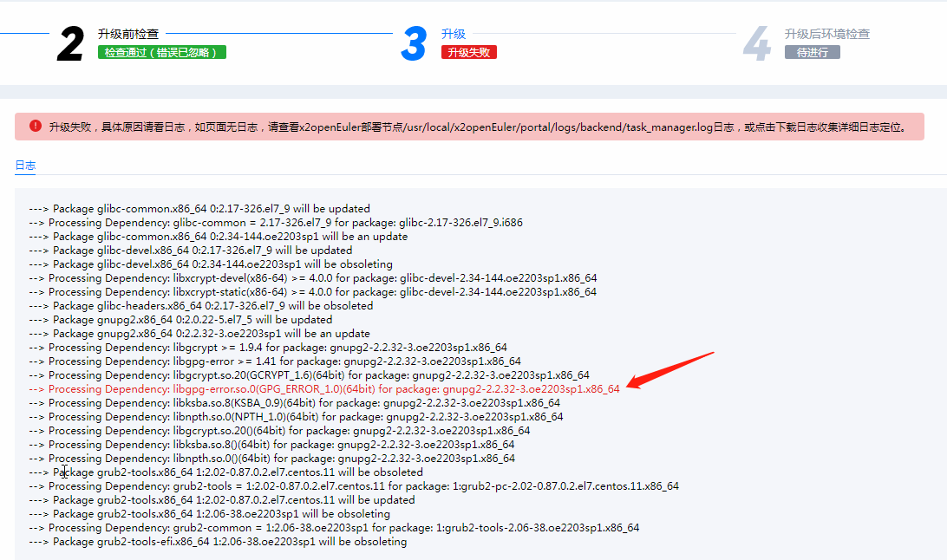Open the 日志 tab
This screenshot has height=560, width=947.
(x=25, y=165)
